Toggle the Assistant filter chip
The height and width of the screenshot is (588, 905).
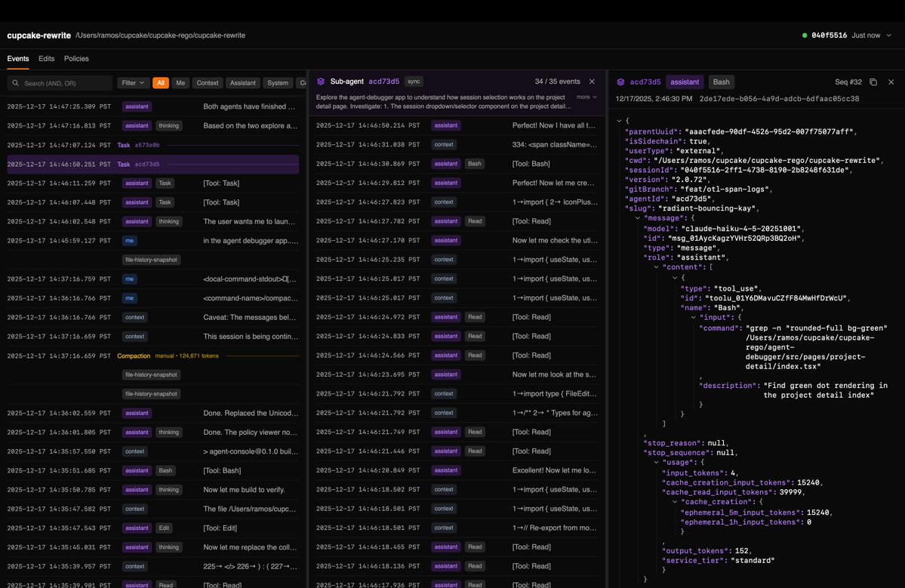click(242, 83)
